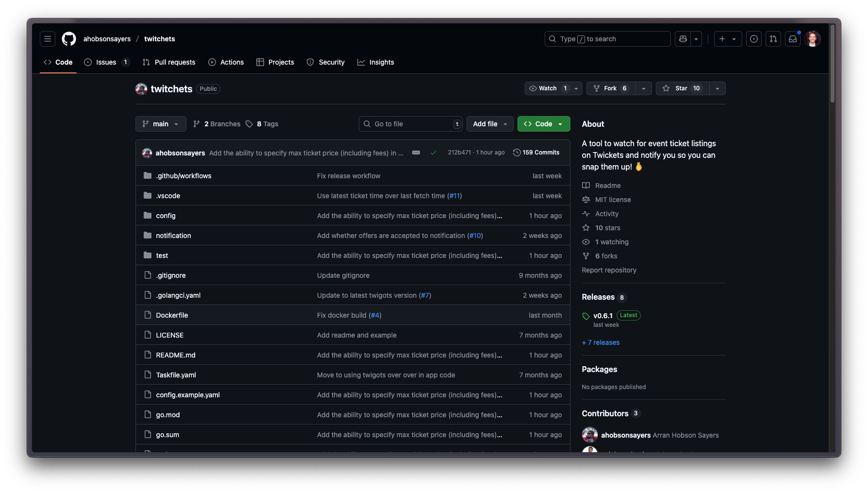868x493 pixels.
Task: Open the README.md file
Action: (x=176, y=355)
